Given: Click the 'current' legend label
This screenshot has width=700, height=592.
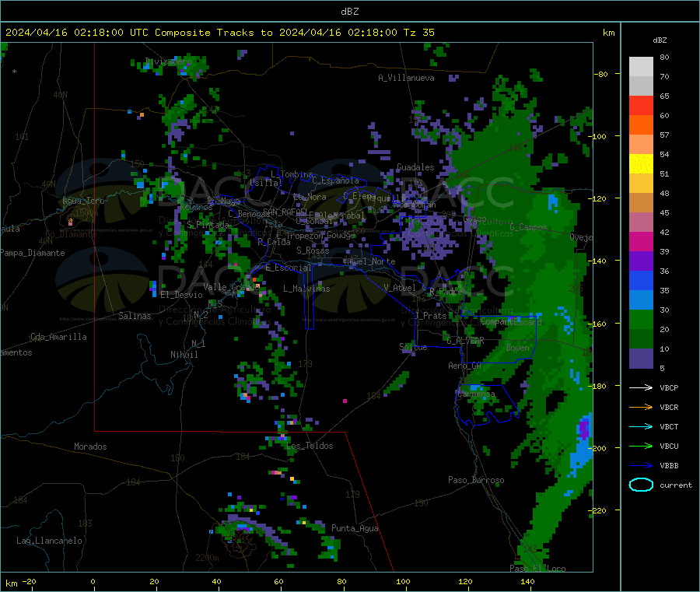Looking at the screenshot, I should [676, 485].
